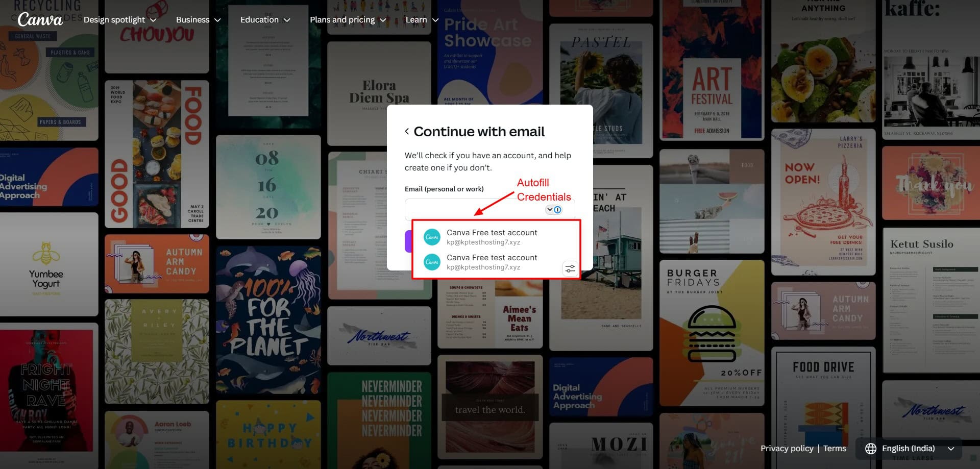
Task: Click the Canva icon of the first saved account
Action: pos(432,237)
